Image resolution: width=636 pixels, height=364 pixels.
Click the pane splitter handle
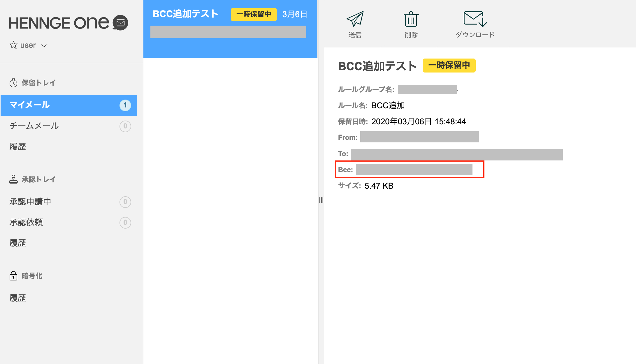321,200
